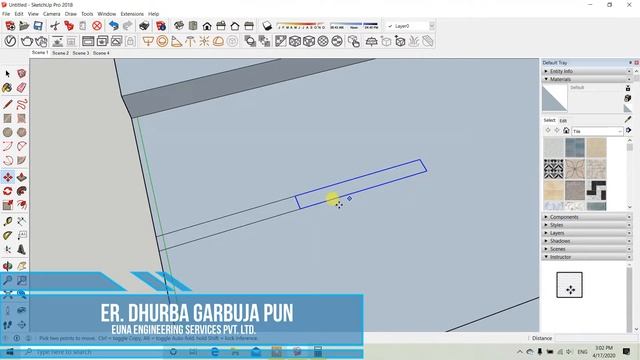Pick the black zigzag tile swatch
Screen dimensions: 640x360
[x=596, y=190]
